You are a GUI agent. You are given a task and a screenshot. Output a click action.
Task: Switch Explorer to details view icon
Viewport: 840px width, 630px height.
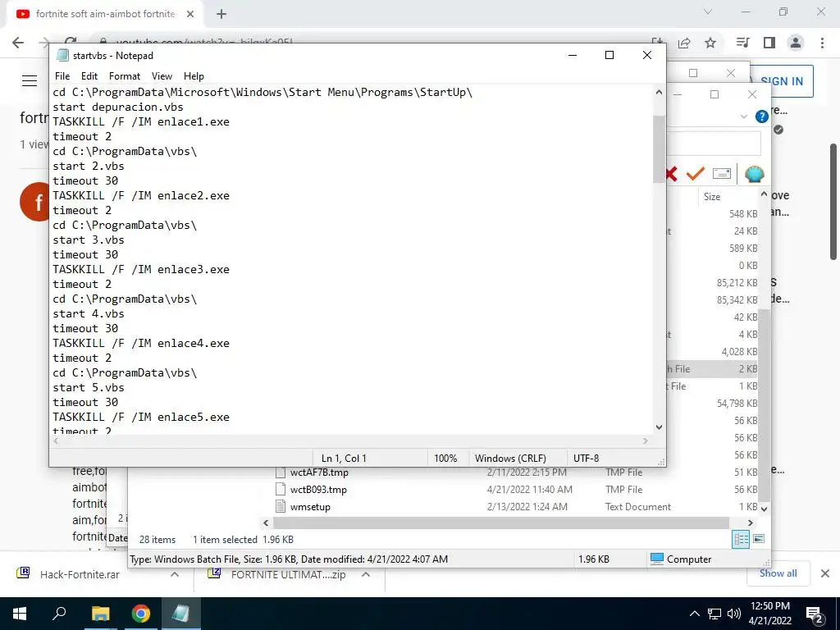(x=741, y=540)
